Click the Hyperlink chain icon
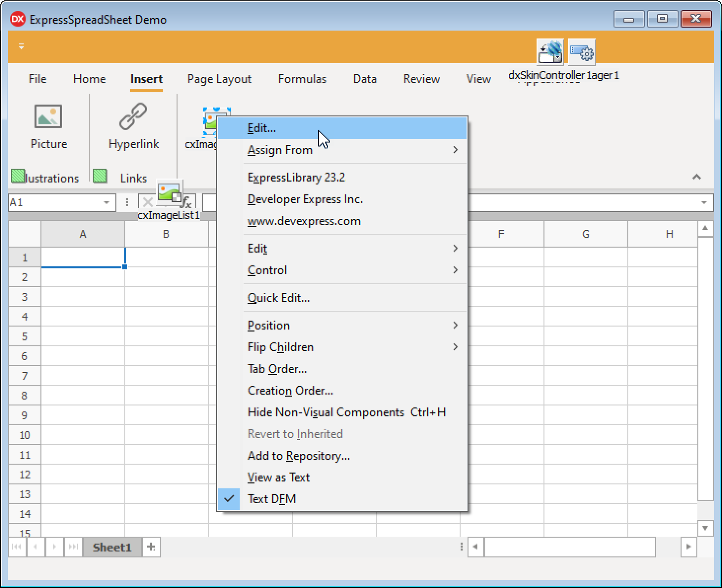 pos(133,117)
